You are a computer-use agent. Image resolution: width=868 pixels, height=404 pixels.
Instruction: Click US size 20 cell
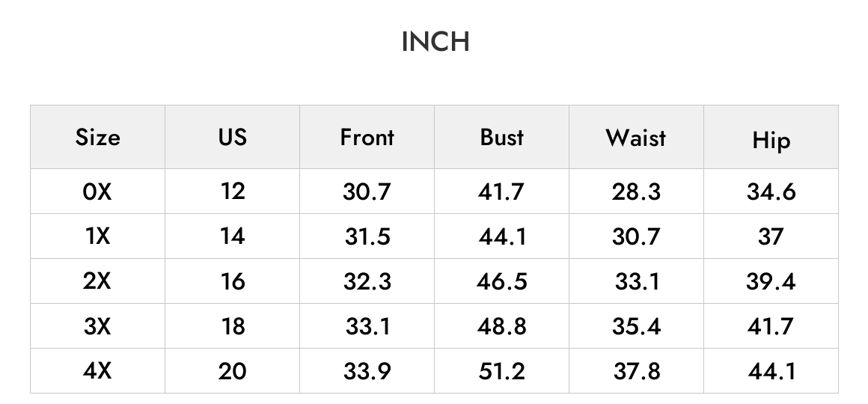coord(233,371)
